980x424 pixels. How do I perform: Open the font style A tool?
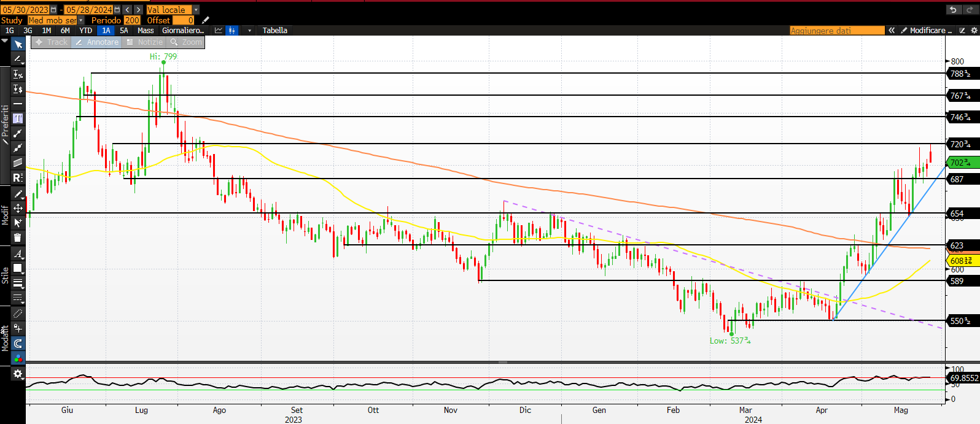(x=18, y=253)
